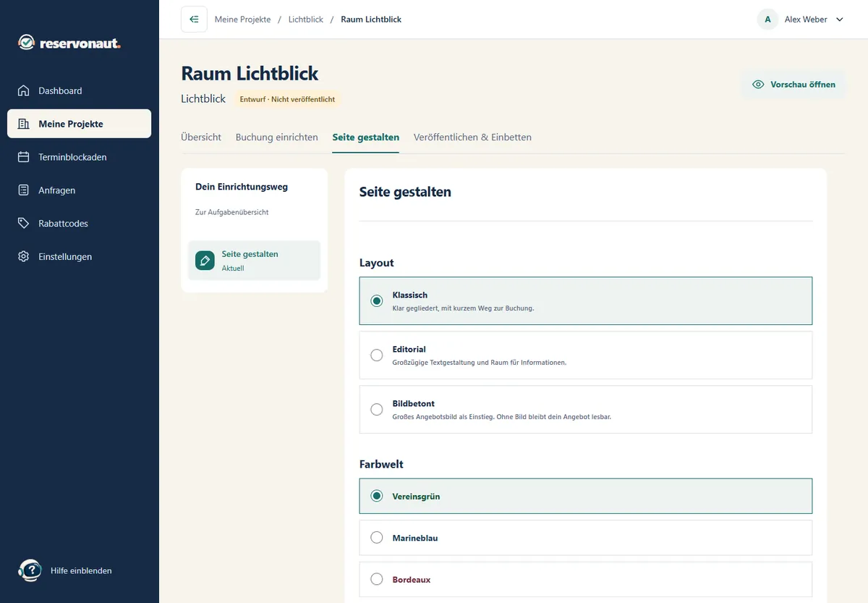This screenshot has height=603, width=868.
Task: Open the Alex Weber account dropdown chevron
Action: (840, 20)
